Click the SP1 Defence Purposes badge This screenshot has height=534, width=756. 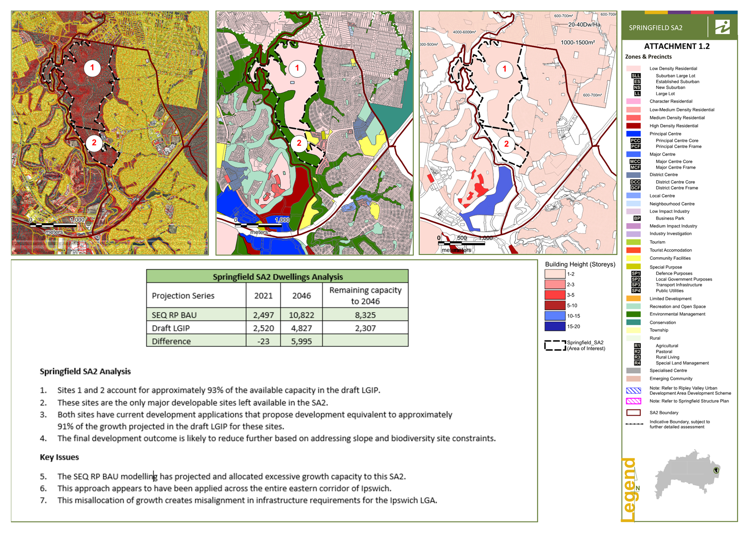click(636, 273)
